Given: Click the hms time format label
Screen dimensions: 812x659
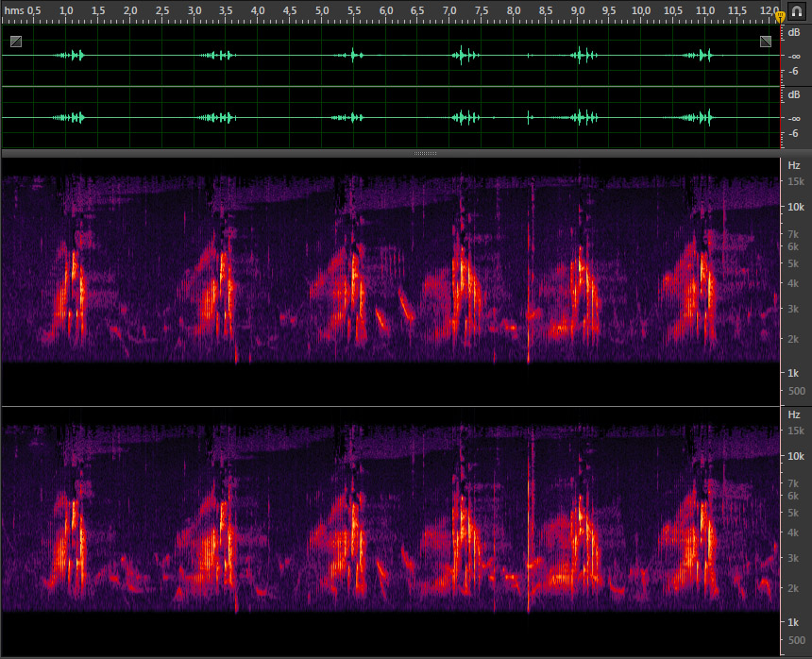Looking at the screenshot, I should click(x=14, y=10).
